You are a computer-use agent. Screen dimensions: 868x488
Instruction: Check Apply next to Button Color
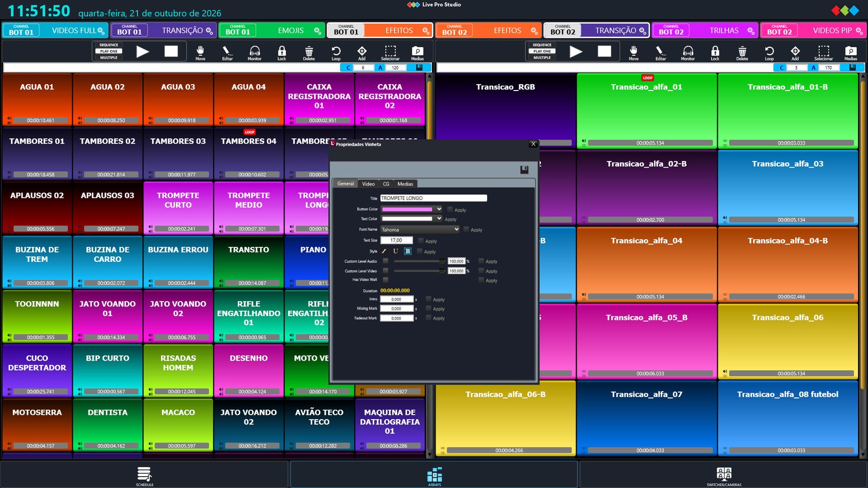450,209
